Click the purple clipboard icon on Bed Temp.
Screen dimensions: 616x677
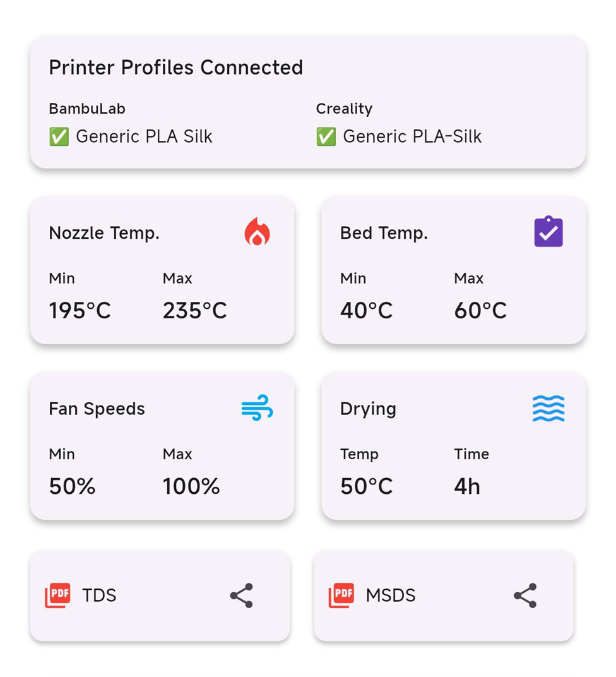548,232
